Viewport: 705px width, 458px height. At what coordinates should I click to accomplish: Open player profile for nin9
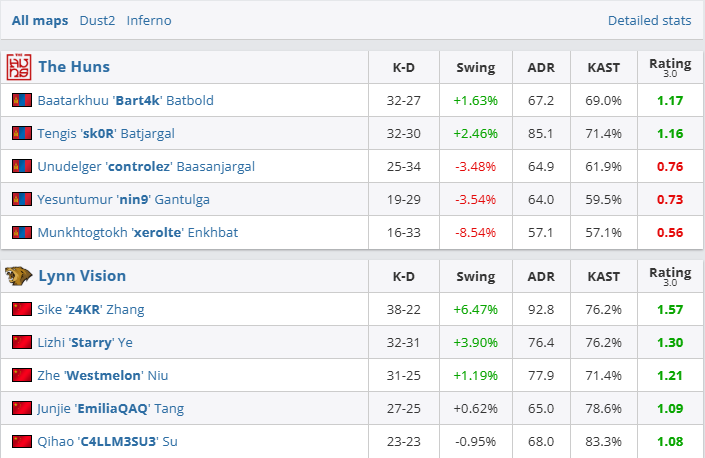tap(123, 200)
